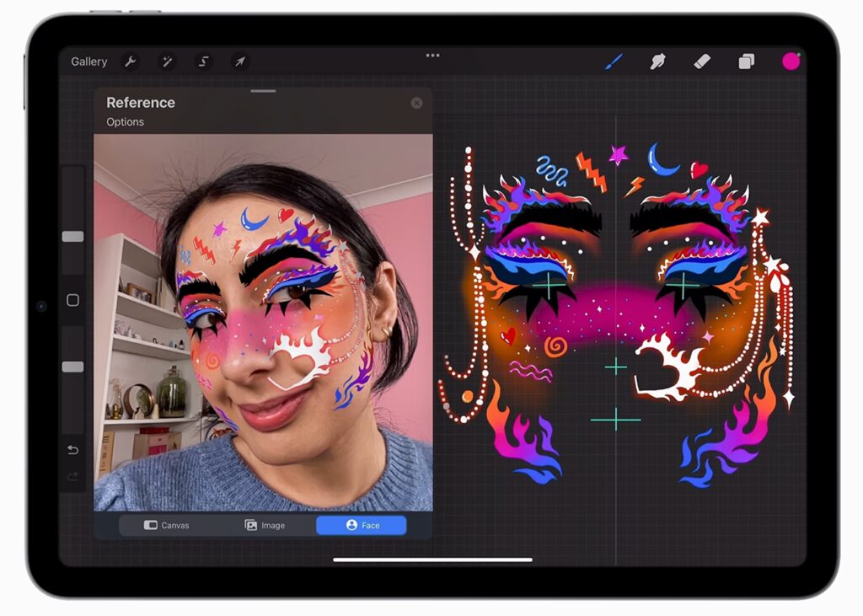Click the brush size slider handle

point(72,237)
